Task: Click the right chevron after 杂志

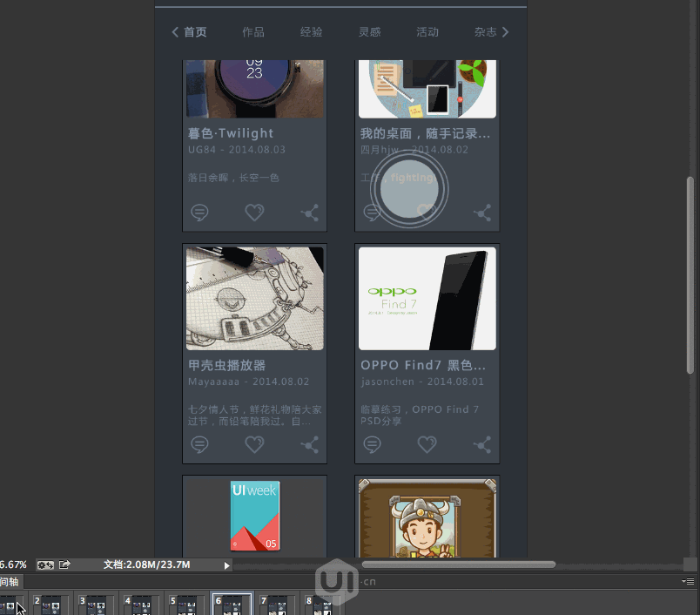Action: (505, 31)
